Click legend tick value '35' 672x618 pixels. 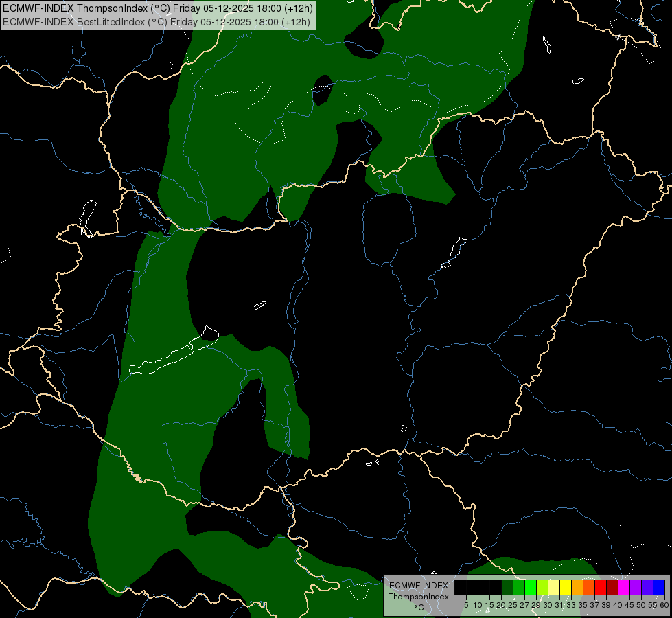coord(583,605)
